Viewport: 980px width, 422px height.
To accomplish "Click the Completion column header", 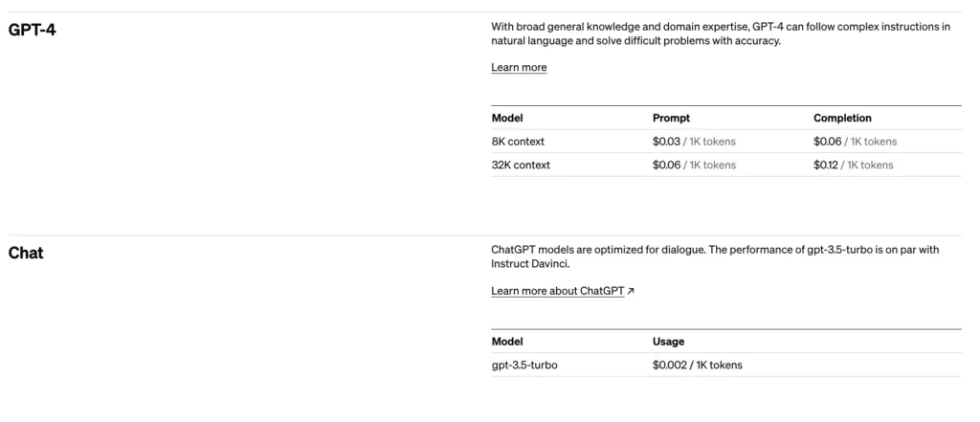I will coord(842,118).
